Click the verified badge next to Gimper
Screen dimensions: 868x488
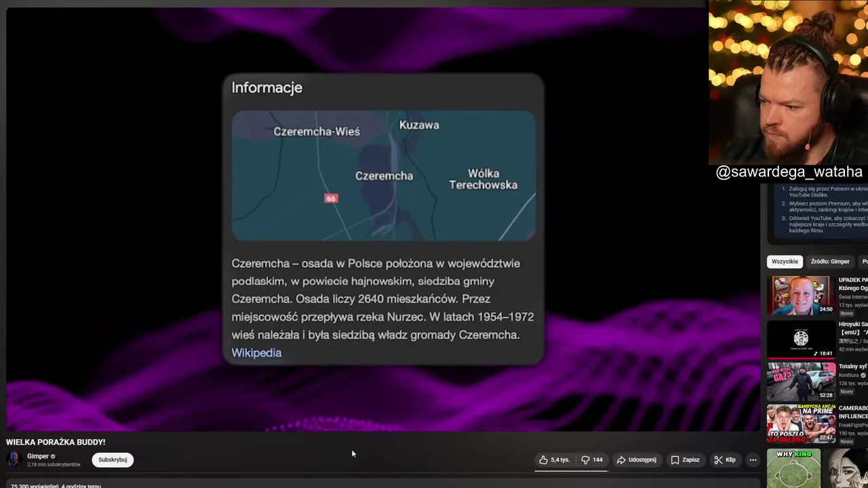[x=53, y=457]
